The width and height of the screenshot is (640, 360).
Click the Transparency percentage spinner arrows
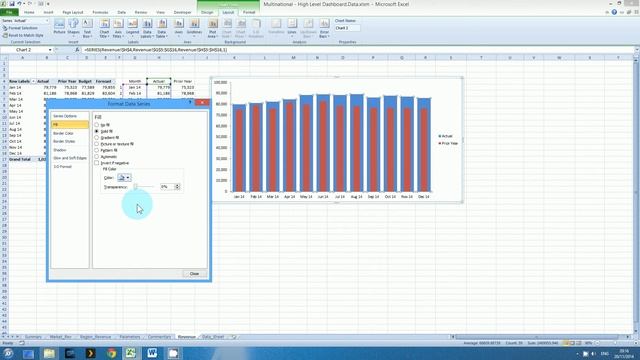(x=177, y=187)
